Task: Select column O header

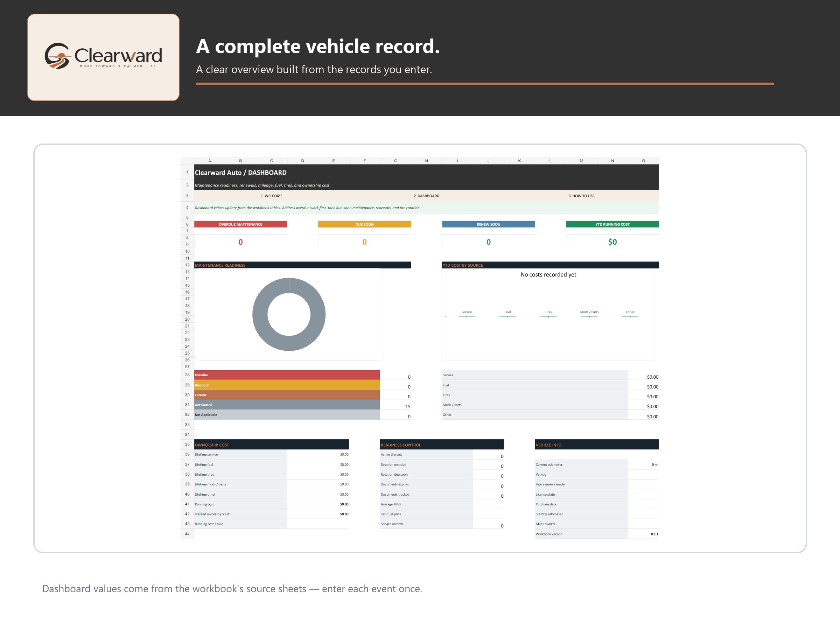Action: [643, 161]
